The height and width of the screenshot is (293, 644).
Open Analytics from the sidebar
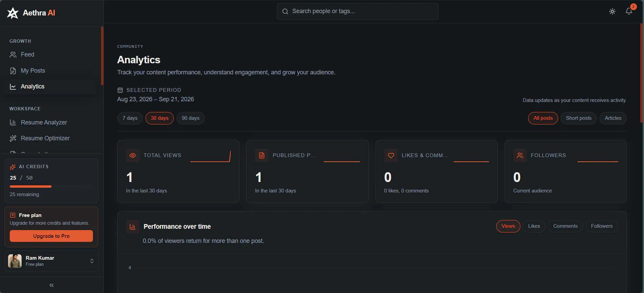[51, 86]
